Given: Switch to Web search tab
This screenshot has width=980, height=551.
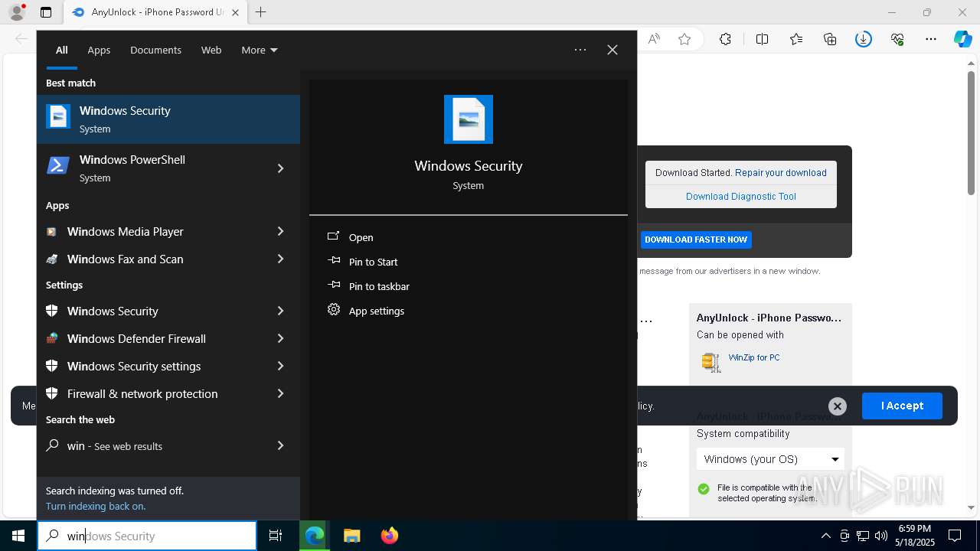Looking at the screenshot, I should [x=211, y=50].
